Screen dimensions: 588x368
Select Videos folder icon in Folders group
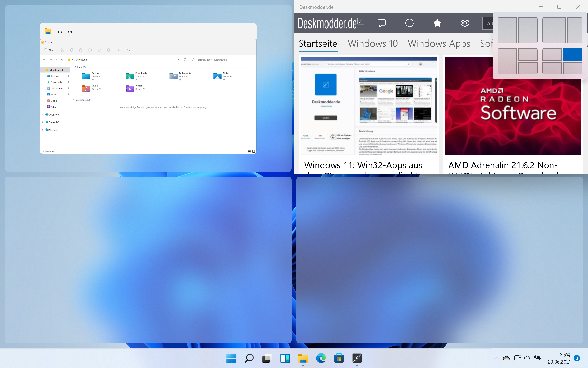coord(130,89)
